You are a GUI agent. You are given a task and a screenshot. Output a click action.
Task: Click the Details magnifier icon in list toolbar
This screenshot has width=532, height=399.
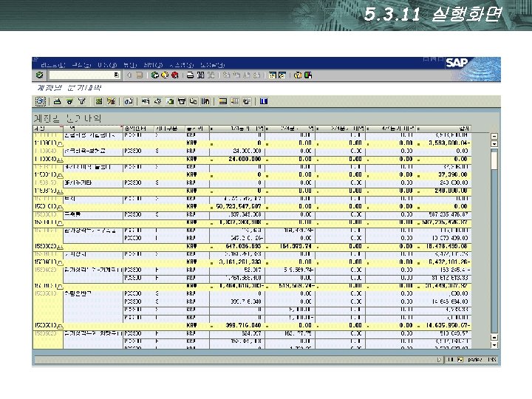pyautogui.click(x=41, y=101)
